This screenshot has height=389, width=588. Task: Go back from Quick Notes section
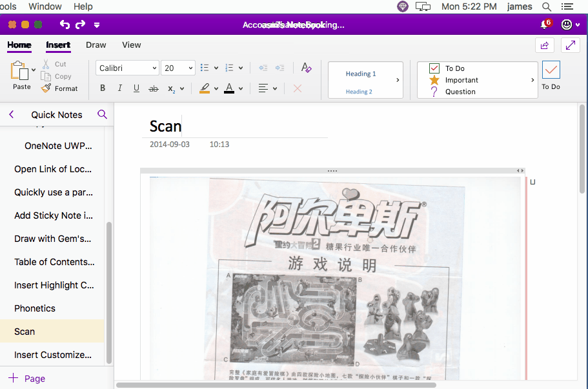coord(11,114)
